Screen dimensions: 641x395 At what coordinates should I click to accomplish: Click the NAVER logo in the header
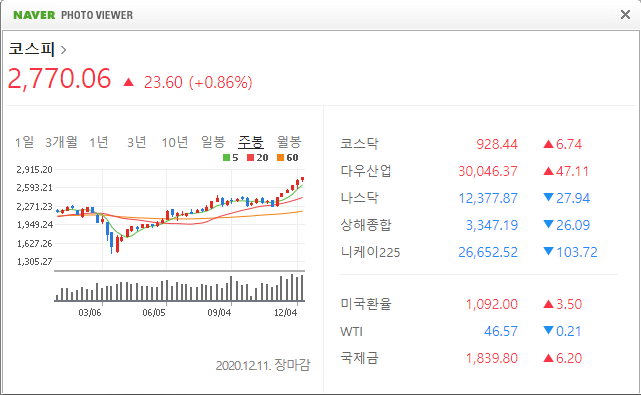point(34,15)
